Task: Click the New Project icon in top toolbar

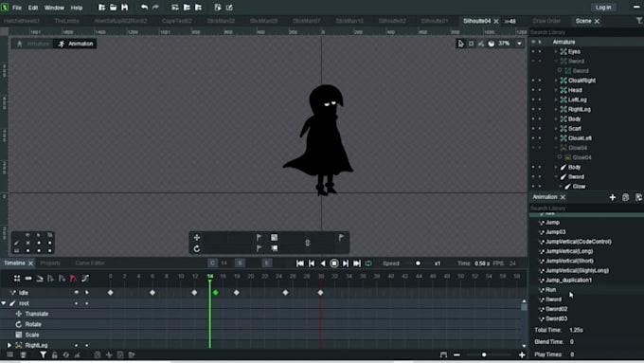Action: coord(101,7)
